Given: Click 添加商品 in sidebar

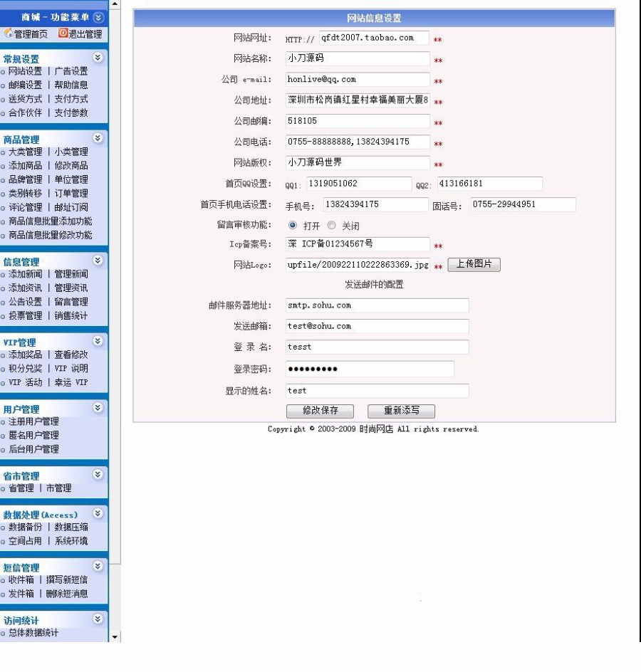Looking at the screenshot, I should (26, 165).
